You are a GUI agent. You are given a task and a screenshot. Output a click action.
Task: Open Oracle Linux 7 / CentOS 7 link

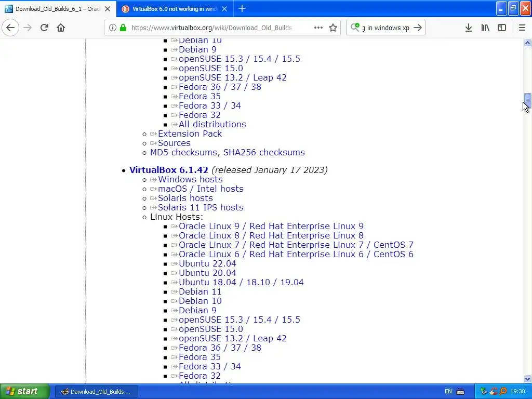pyautogui.click(x=296, y=245)
